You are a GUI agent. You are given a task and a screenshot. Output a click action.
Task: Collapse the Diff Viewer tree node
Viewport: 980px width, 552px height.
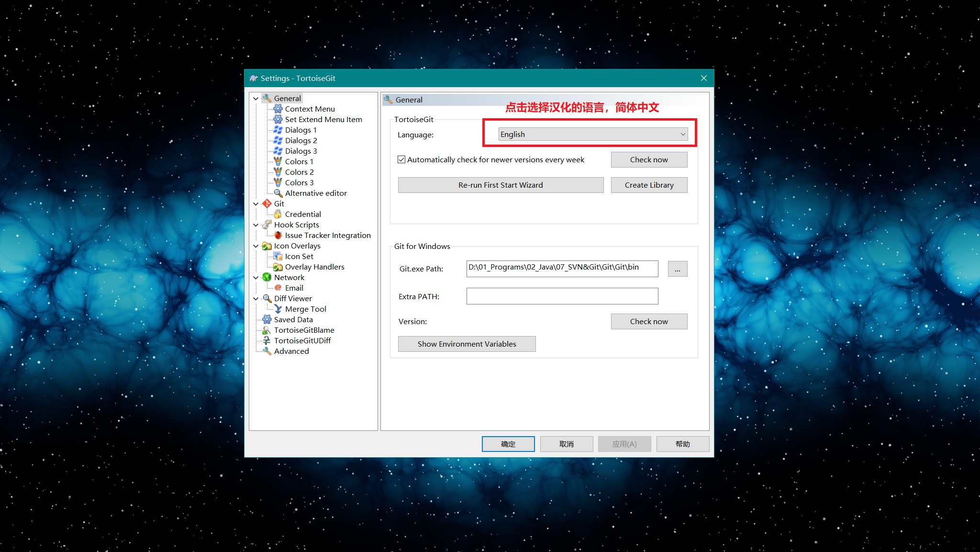[x=256, y=299]
